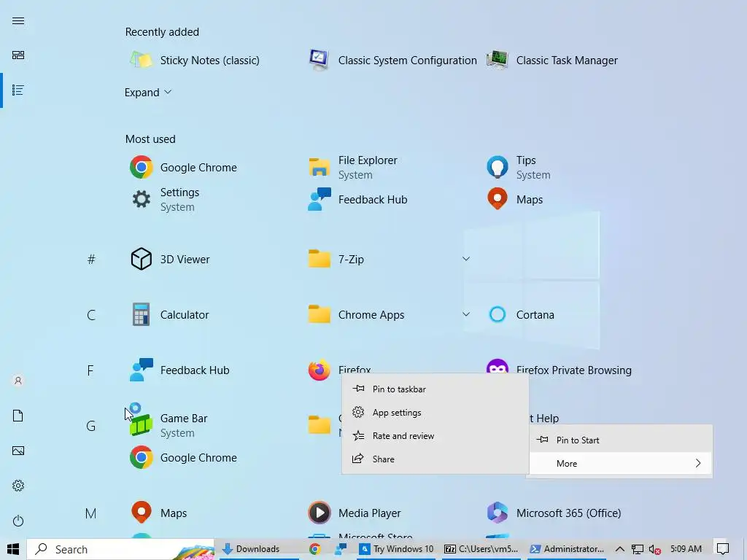Jump using the # letter header
Viewport: 747px width, 560px height.
tap(91, 260)
